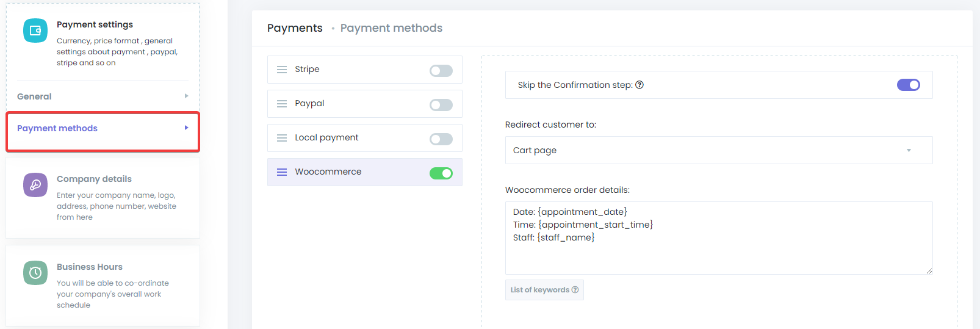
Task: Click the arrow in the Cart page dropdown
Action: pos(909,150)
